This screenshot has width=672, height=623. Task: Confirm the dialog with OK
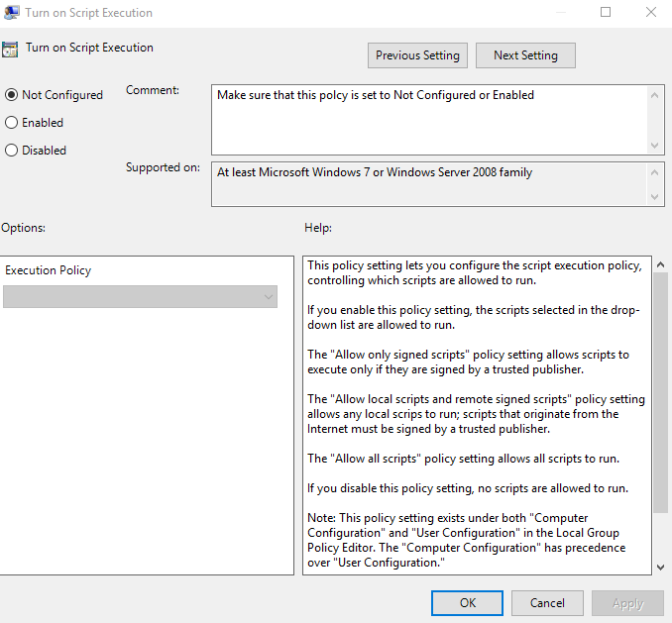(x=468, y=602)
